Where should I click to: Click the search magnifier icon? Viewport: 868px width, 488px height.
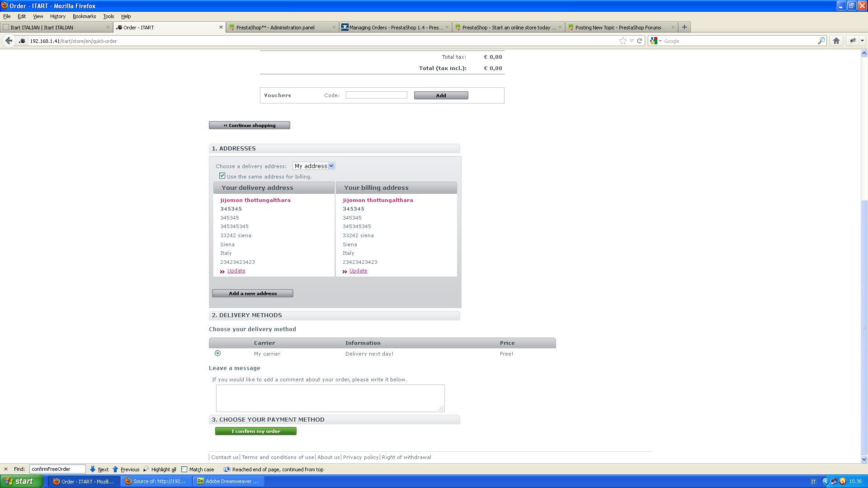click(821, 41)
